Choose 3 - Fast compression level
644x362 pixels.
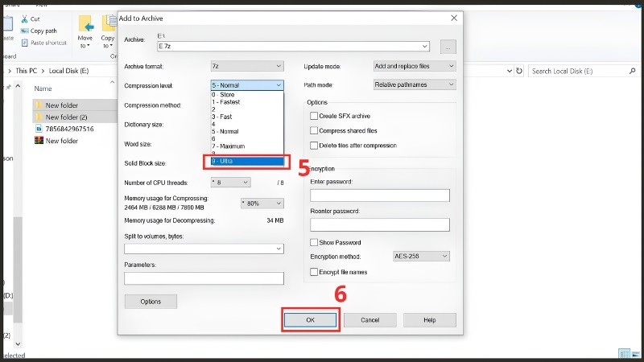point(247,117)
